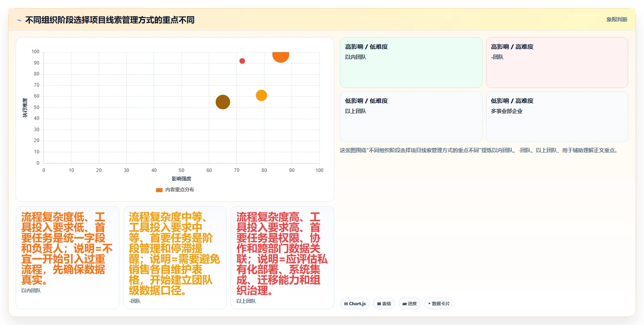The height and width of the screenshot is (325, 644).
Task: Click the 执行难度 y-axis title
Action: pyautogui.click(x=25, y=108)
